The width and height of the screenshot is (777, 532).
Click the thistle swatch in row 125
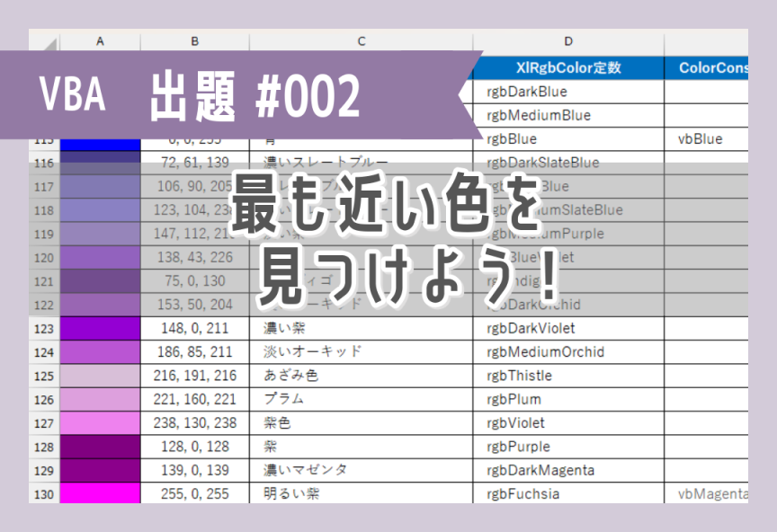pyautogui.click(x=100, y=376)
